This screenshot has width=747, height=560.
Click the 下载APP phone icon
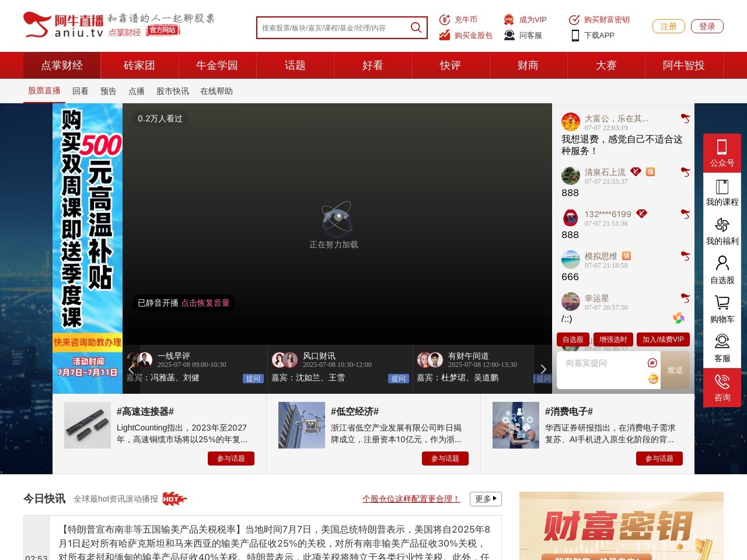click(x=575, y=35)
